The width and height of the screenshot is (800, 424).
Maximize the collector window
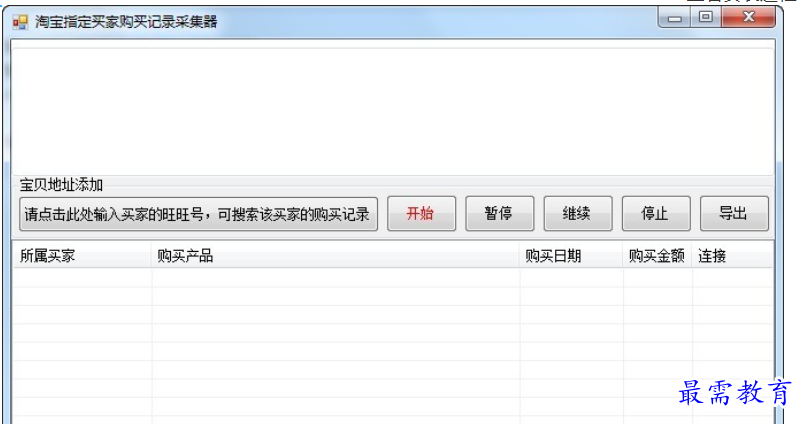tap(706, 17)
